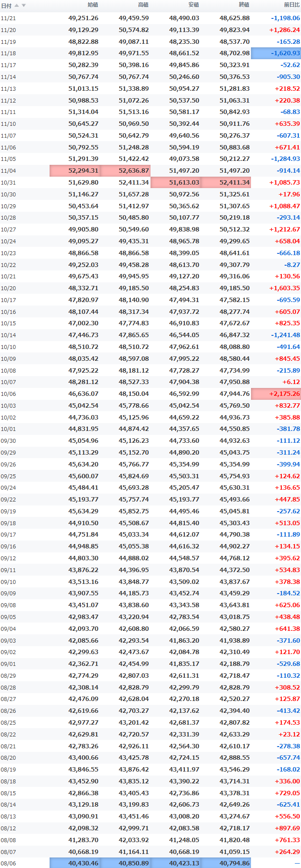Select the change value +23.12
Screen dimensions: 301x868
290,735
